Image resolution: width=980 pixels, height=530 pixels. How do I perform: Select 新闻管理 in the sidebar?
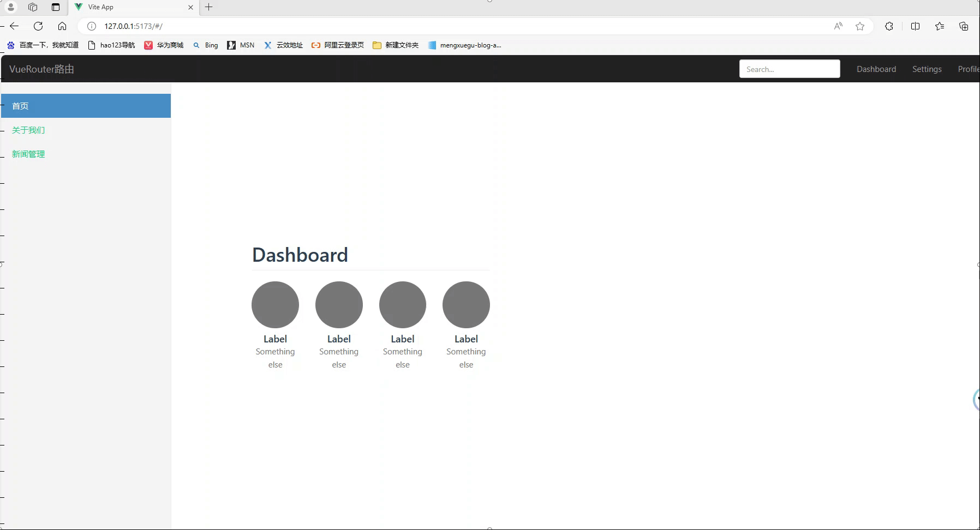tap(28, 154)
